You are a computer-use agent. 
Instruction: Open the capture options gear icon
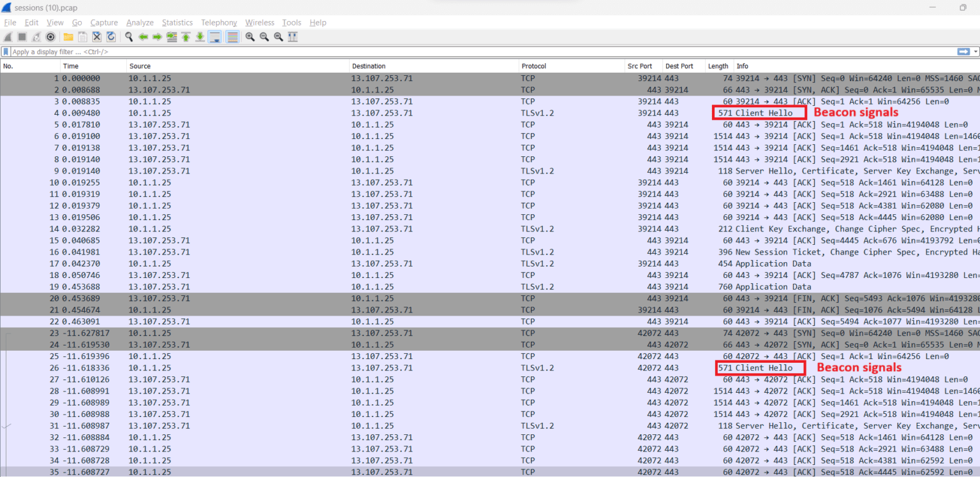50,36
